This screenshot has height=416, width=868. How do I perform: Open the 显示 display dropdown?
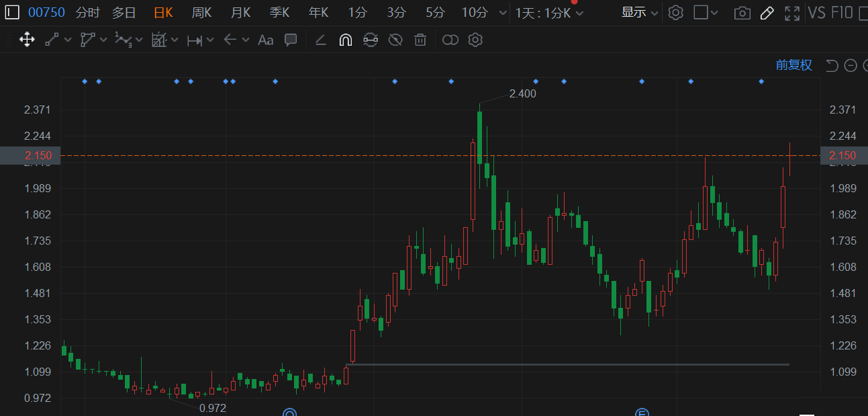pyautogui.click(x=639, y=12)
